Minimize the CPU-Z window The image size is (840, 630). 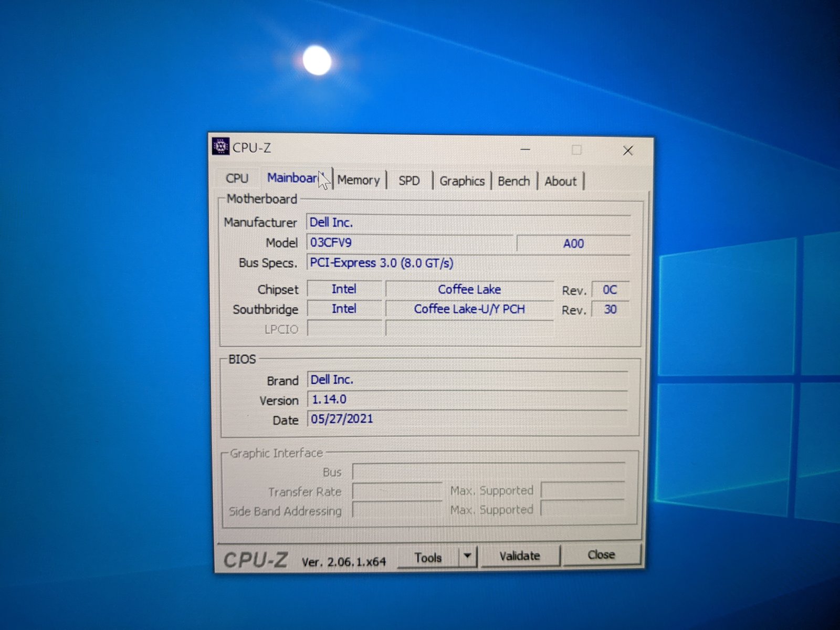(525, 150)
